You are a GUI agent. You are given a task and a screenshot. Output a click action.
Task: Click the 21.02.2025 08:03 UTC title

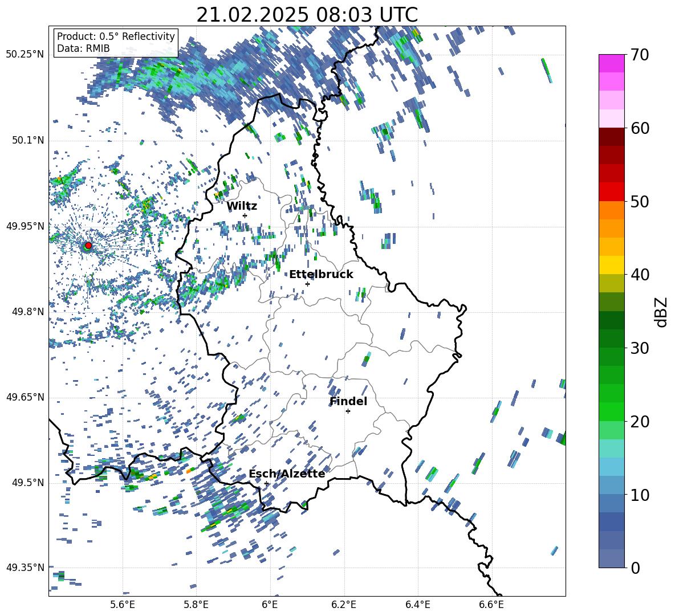click(x=307, y=15)
